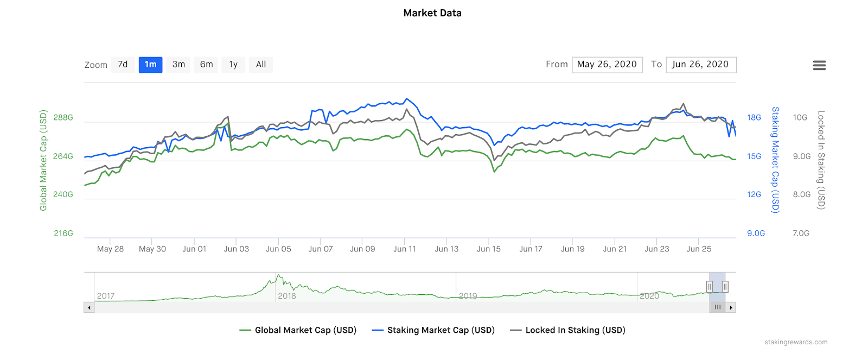Switch zoom to 3m

click(178, 65)
